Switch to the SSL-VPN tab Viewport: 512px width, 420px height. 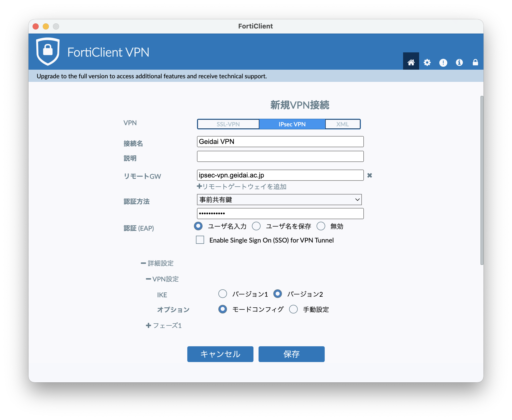pyautogui.click(x=228, y=124)
